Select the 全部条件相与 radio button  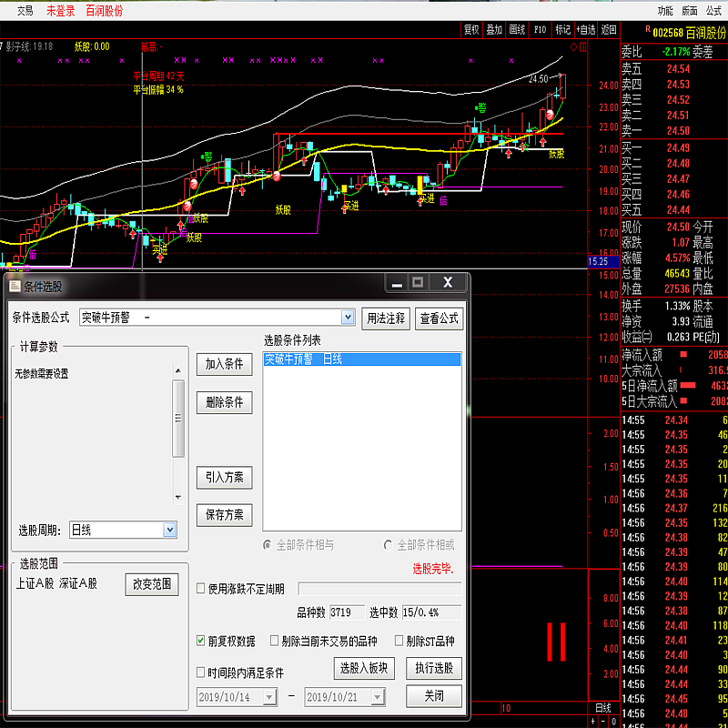(267, 545)
